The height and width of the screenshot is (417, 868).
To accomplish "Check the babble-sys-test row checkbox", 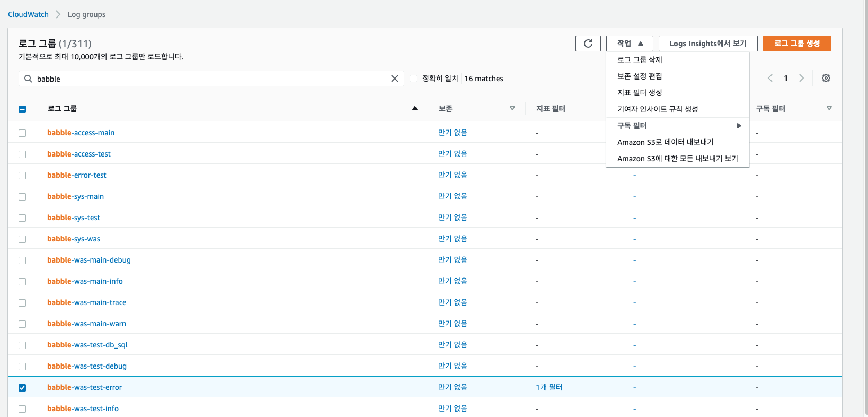I will click(x=22, y=218).
